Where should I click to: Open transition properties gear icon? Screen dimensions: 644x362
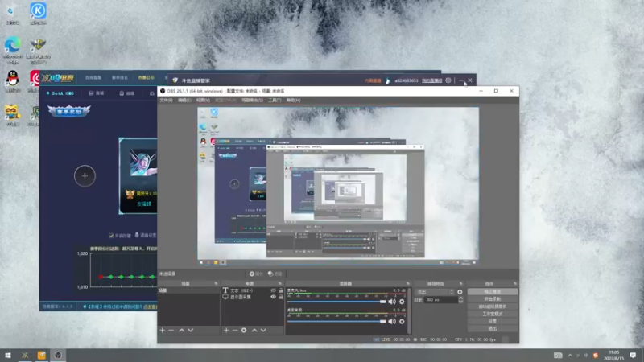(x=460, y=292)
